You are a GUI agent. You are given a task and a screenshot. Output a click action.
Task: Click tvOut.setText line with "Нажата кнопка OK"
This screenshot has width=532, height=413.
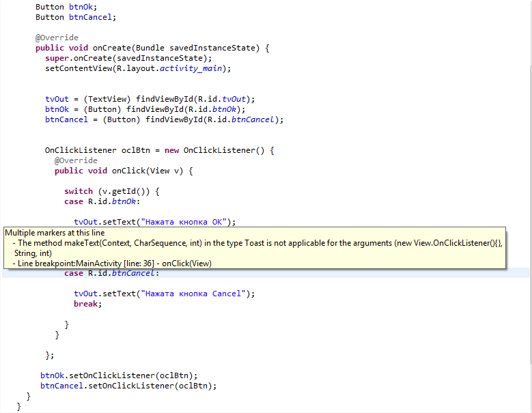(154, 222)
